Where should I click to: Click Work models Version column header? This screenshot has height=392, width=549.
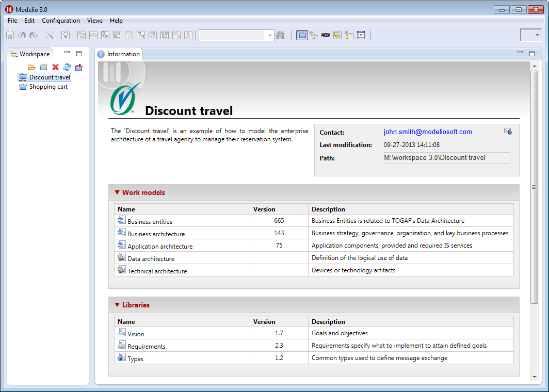point(279,209)
